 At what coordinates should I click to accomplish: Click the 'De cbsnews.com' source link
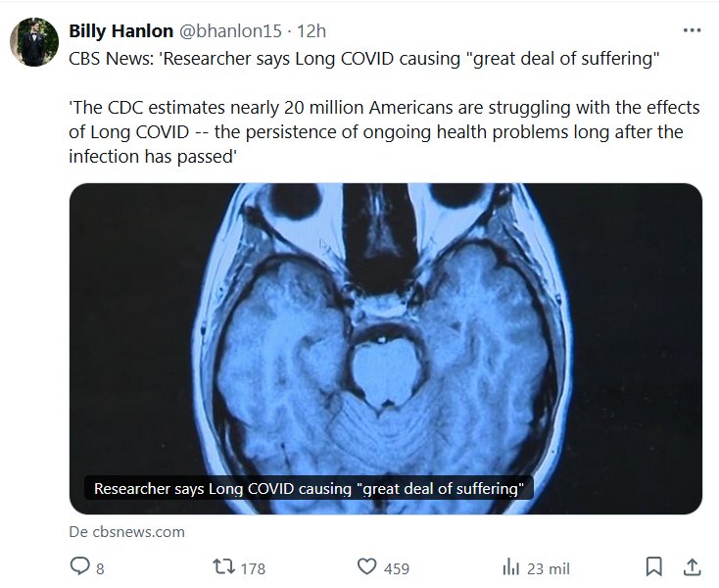click(126, 532)
